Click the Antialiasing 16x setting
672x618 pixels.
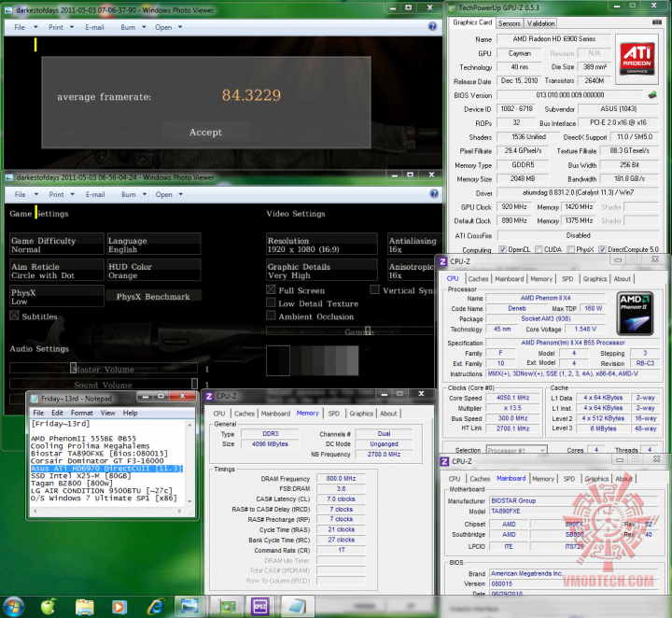pyautogui.click(x=414, y=245)
